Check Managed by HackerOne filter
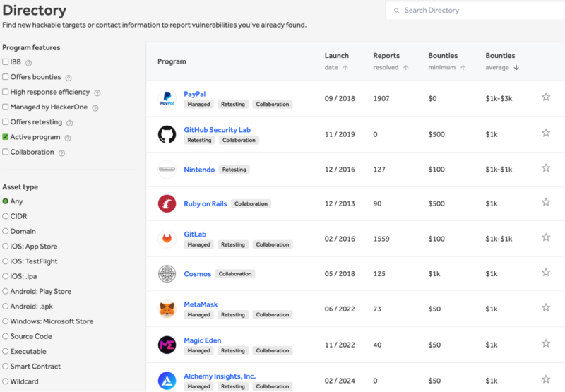The width and height of the screenshot is (565, 392). 6,107
